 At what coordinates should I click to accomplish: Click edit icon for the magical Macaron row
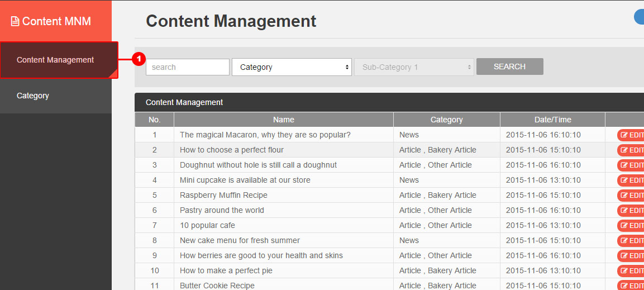click(624, 135)
